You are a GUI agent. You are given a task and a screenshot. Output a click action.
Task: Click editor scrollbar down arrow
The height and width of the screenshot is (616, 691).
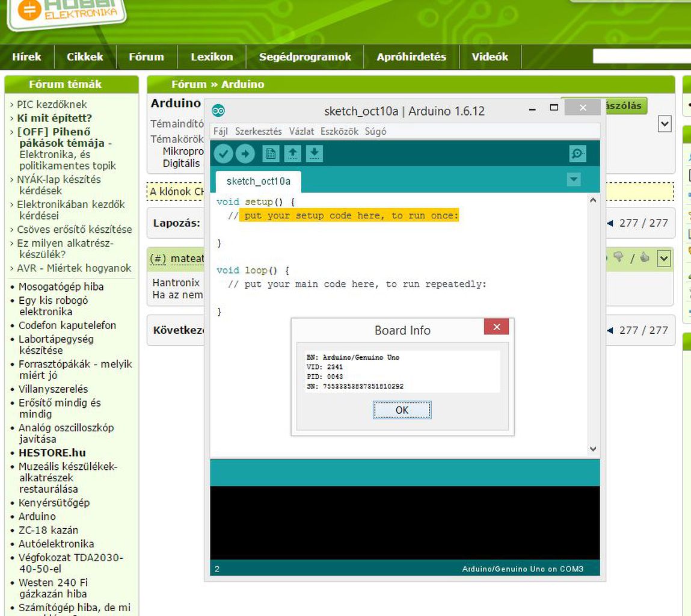(x=593, y=449)
